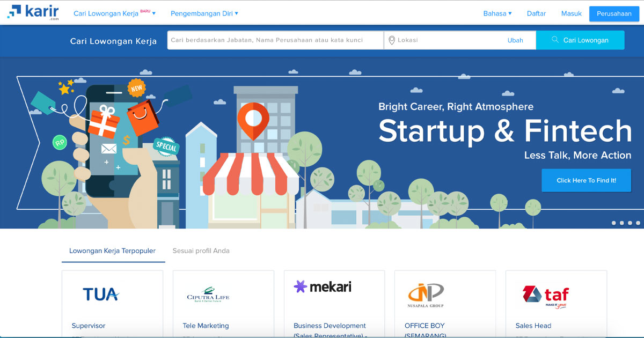Select the Mekari company logo
Viewport: 644px width, 338px height.
tap(322, 286)
